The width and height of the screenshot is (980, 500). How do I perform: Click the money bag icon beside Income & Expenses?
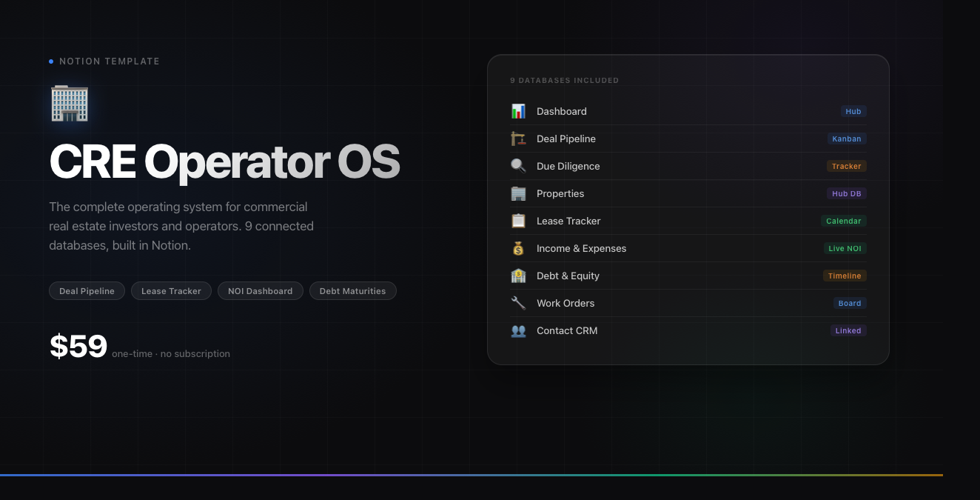518,248
